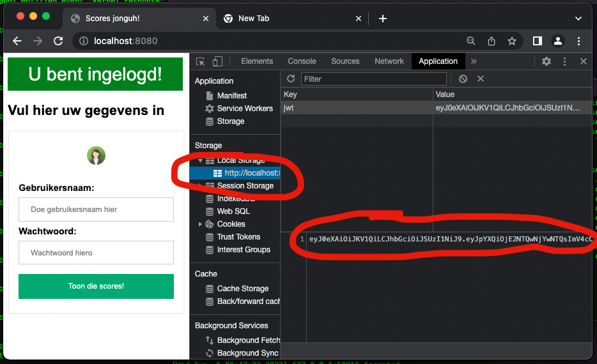Click the U bent ingelogd! banner
Screen dimensions: 597x364
click(95, 74)
